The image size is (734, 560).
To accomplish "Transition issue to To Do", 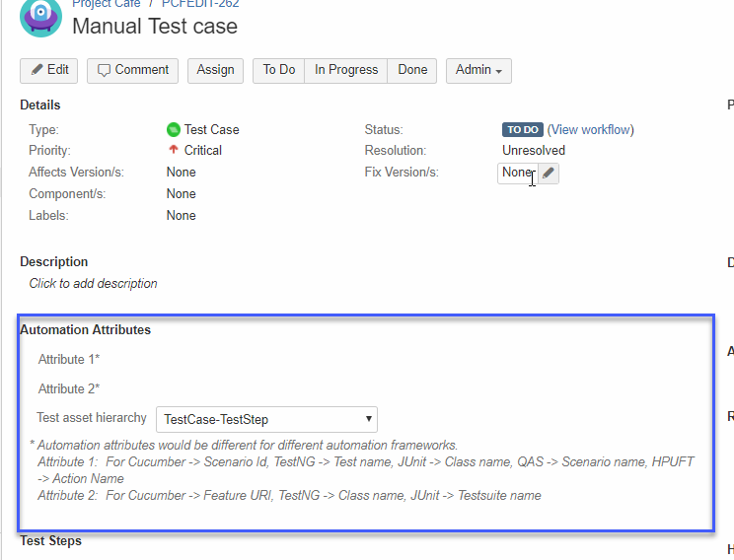I will [278, 71].
